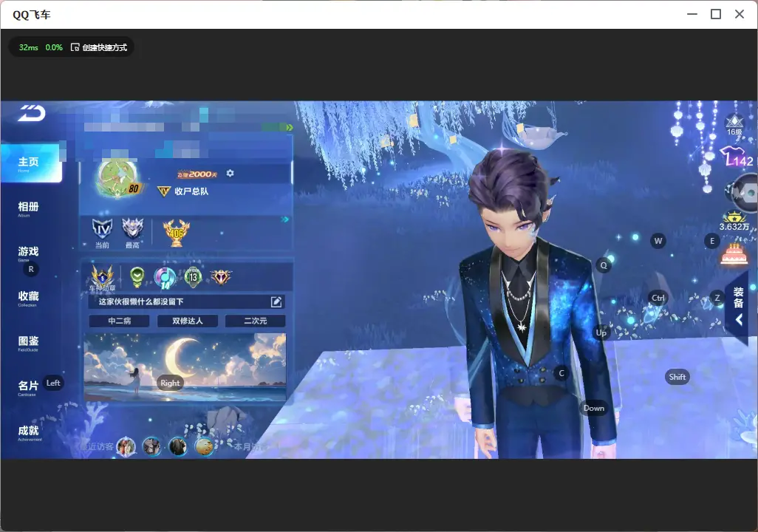This screenshot has width=758, height=532.
Task: Open the 车神勋章 medal icon
Action: [x=103, y=278]
